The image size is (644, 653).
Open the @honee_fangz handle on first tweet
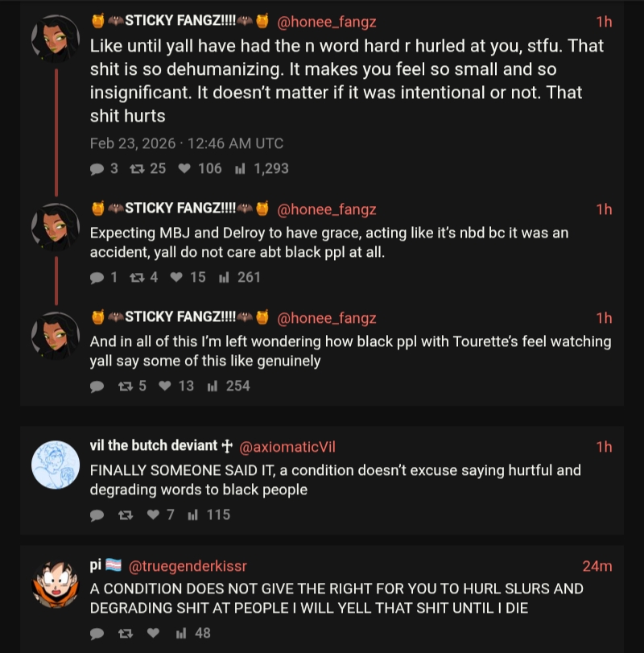(x=327, y=22)
